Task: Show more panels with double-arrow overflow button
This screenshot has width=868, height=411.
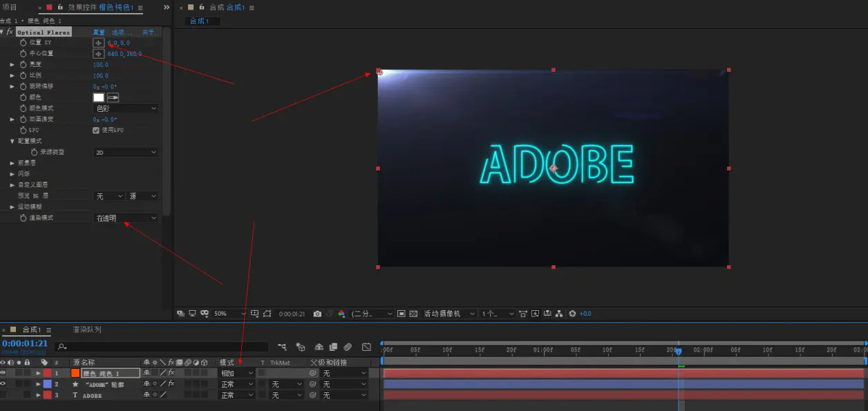Action: tap(167, 8)
